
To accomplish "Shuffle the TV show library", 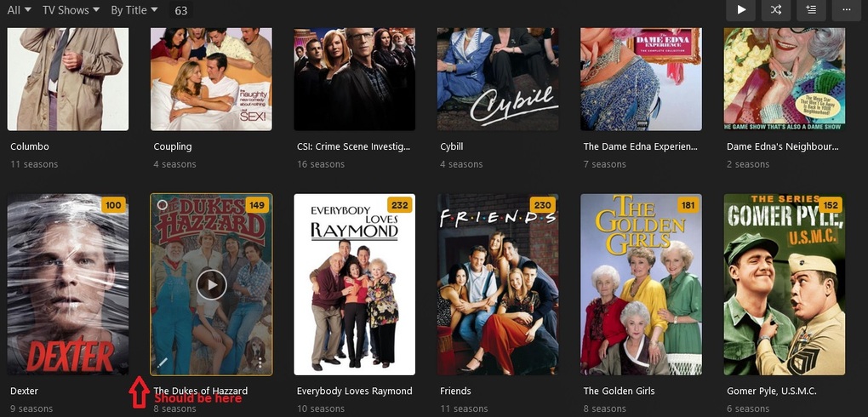I will [776, 10].
